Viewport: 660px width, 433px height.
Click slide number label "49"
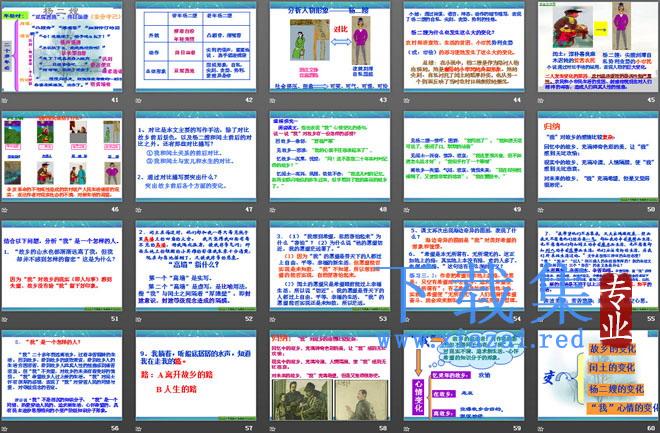click(x=517, y=210)
